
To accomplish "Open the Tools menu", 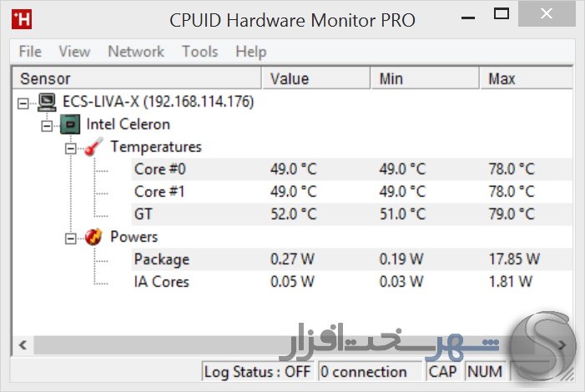I will click(200, 52).
